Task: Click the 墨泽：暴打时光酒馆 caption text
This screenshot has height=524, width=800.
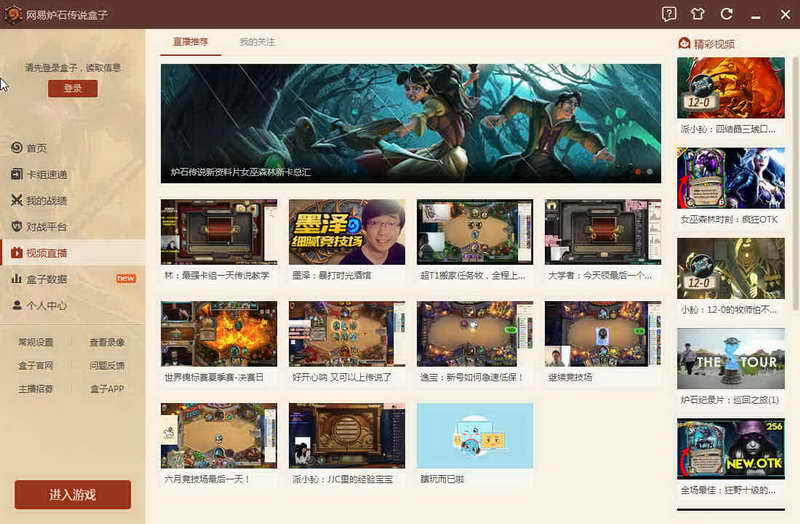Action: point(332,276)
